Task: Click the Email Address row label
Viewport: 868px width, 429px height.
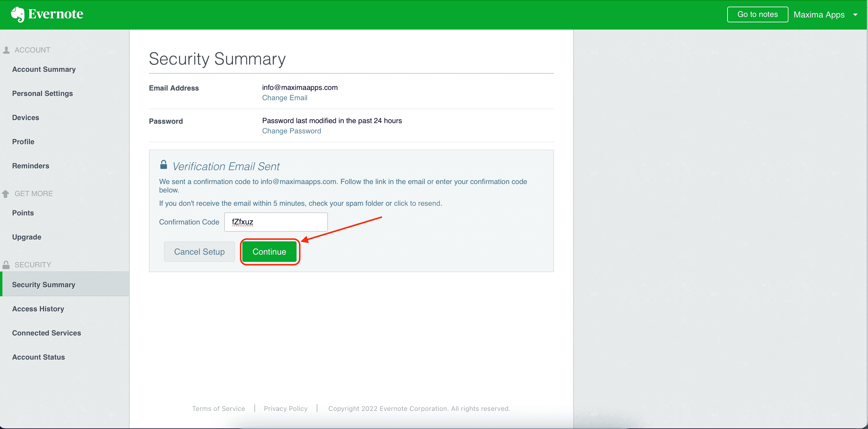Action: tap(174, 88)
